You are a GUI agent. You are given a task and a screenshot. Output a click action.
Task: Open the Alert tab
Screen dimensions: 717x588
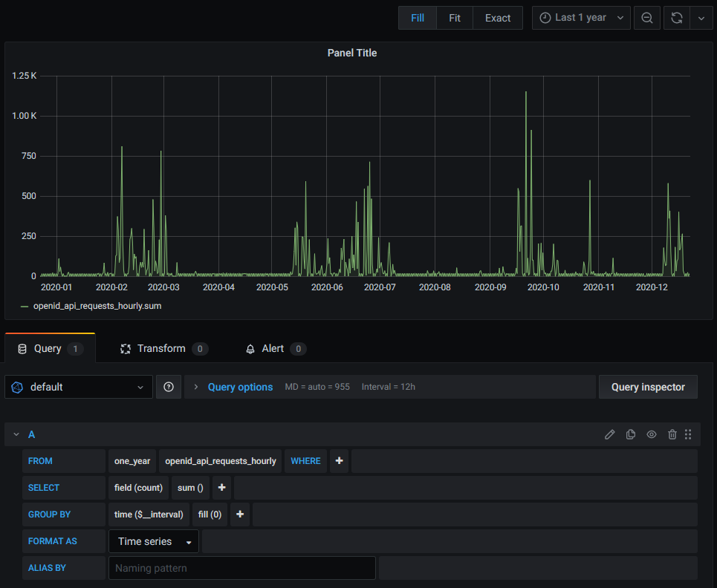[273, 348]
